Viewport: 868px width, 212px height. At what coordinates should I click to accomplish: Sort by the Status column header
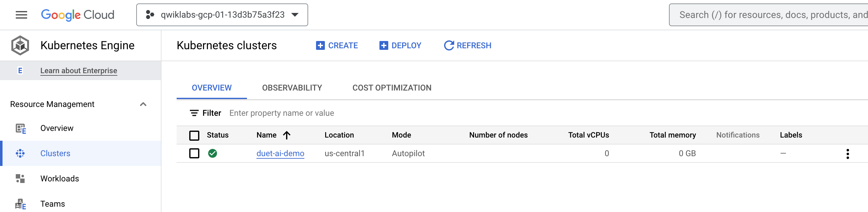(x=218, y=135)
